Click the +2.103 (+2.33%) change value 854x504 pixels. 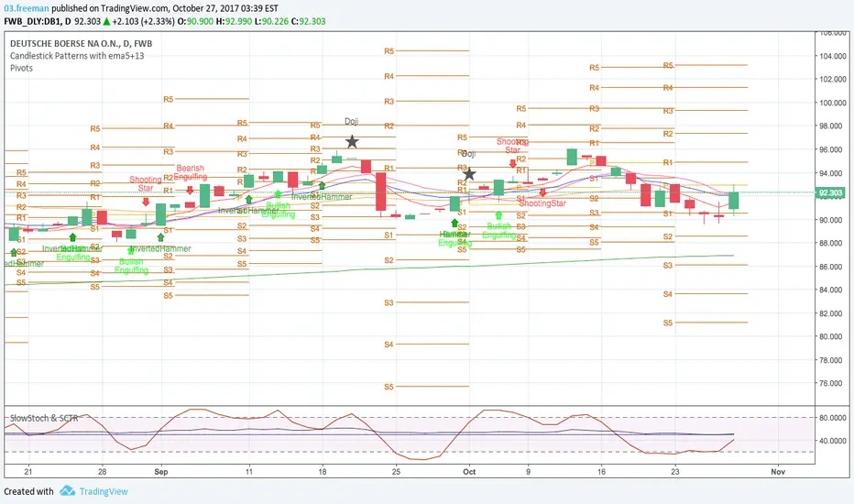click(144, 21)
